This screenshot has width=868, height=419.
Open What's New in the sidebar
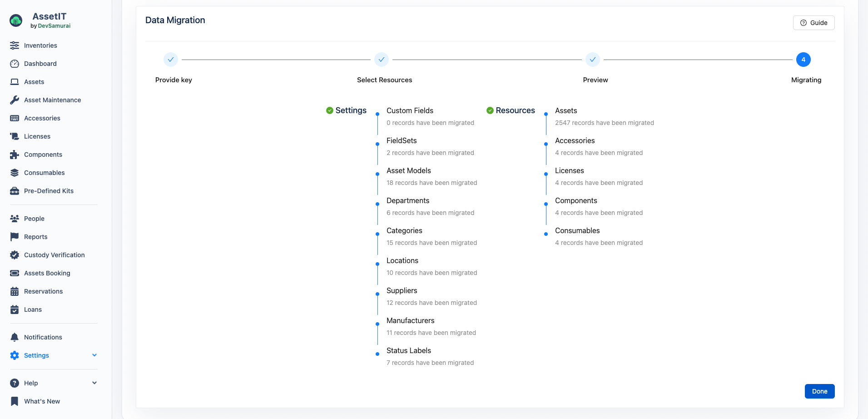coord(42,401)
